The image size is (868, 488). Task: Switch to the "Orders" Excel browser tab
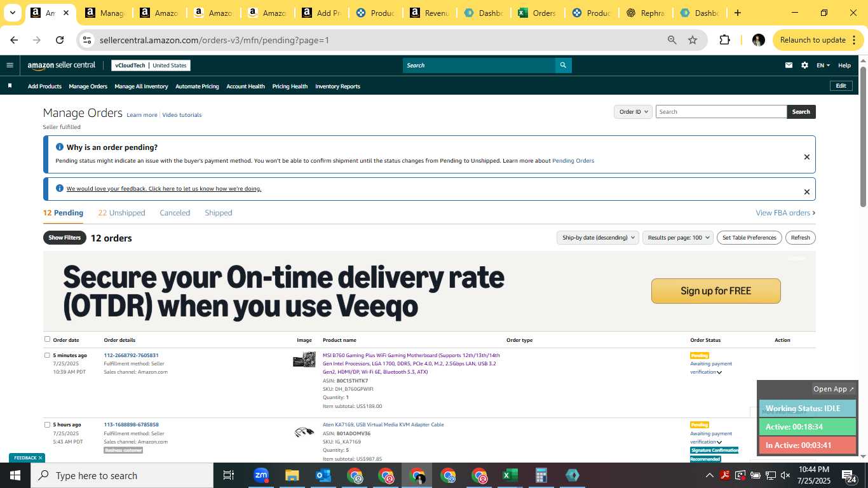coord(537,13)
